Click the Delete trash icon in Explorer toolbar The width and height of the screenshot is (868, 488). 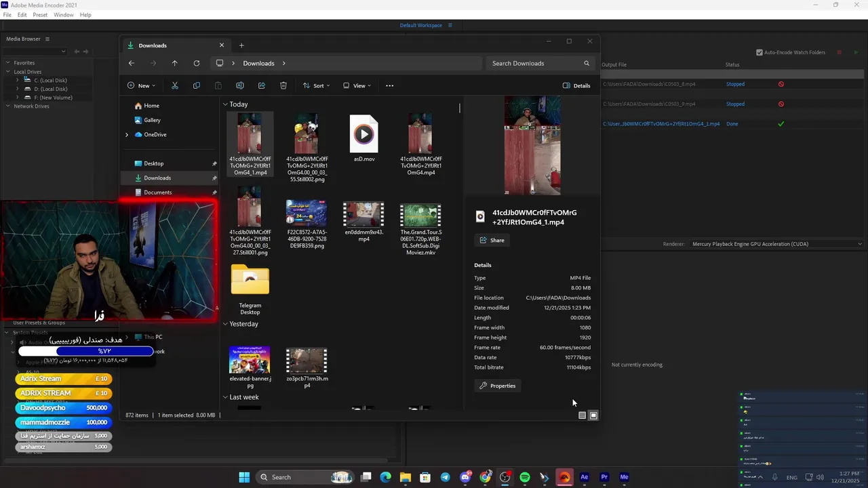click(283, 85)
